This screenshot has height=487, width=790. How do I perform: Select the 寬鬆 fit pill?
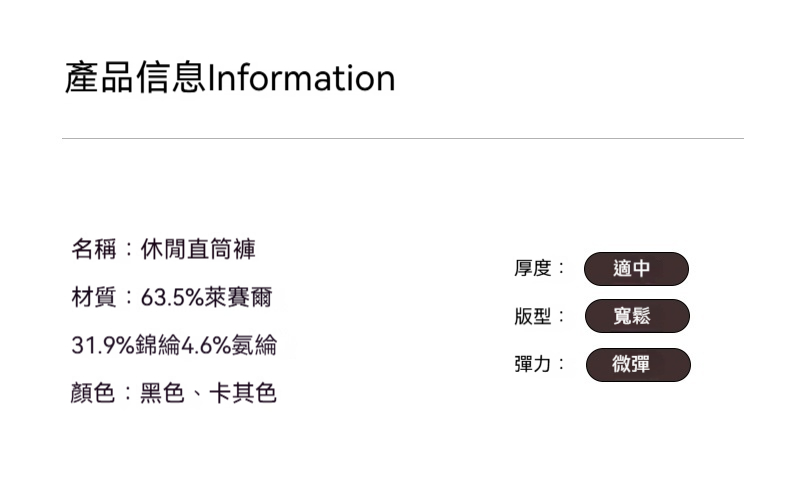[x=637, y=316]
